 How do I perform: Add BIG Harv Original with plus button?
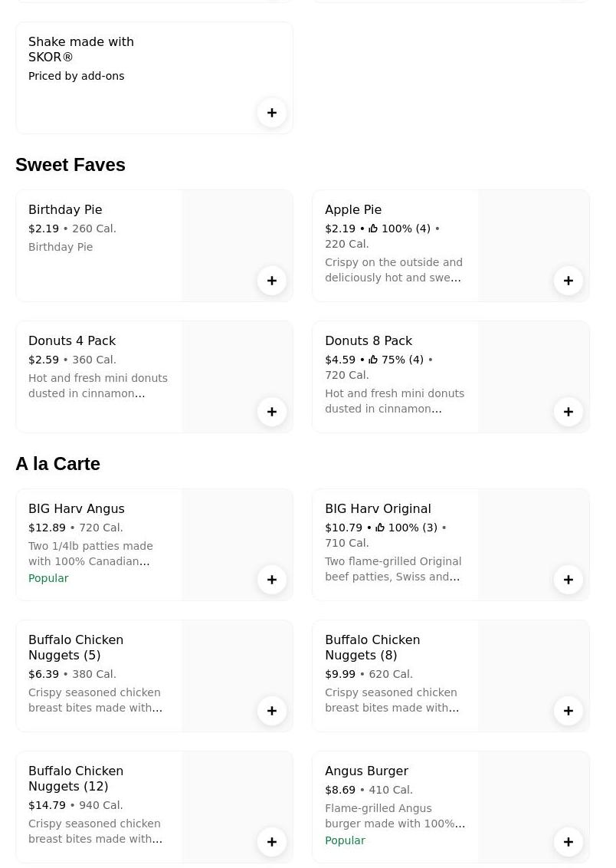568,580
